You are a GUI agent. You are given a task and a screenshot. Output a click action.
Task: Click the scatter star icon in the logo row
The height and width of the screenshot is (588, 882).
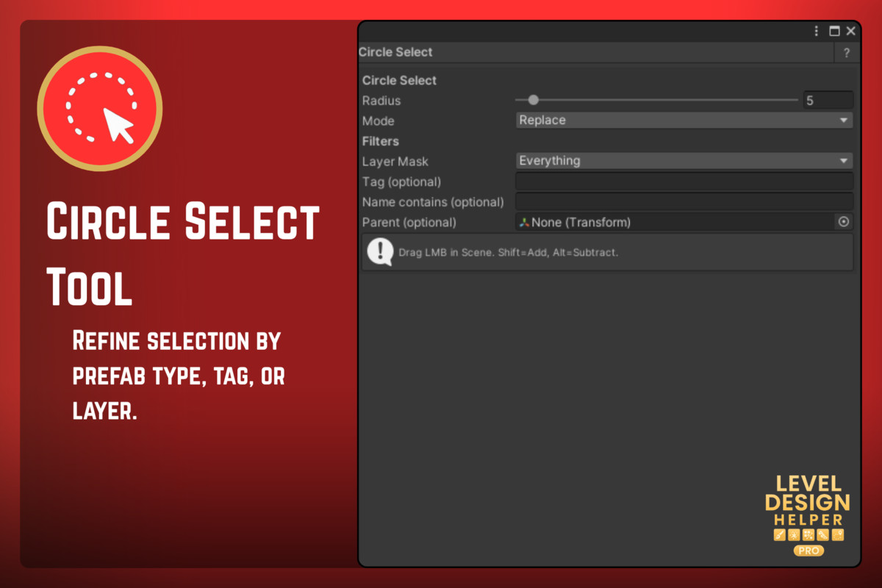(x=794, y=534)
